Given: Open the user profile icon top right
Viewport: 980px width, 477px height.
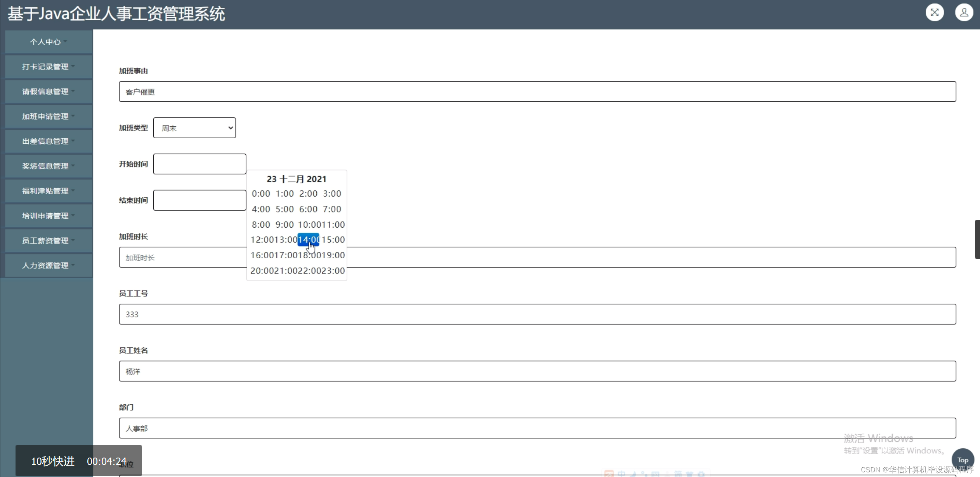Looking at the screenshot, I should pos(964,12).
